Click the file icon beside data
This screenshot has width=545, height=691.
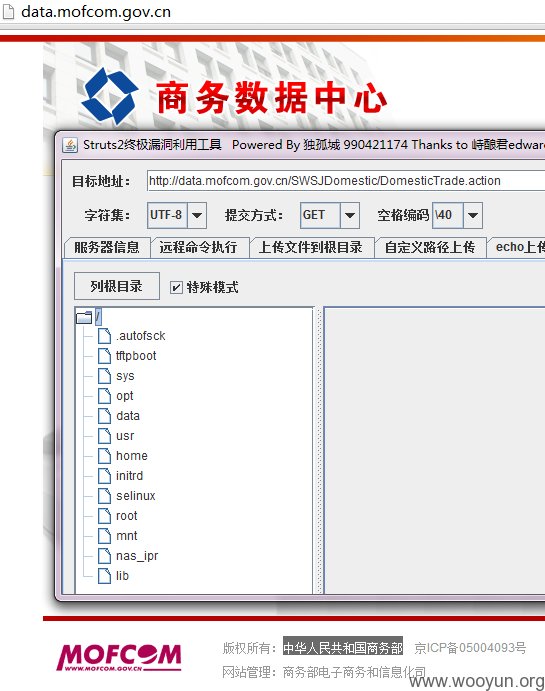click(104, 416)
